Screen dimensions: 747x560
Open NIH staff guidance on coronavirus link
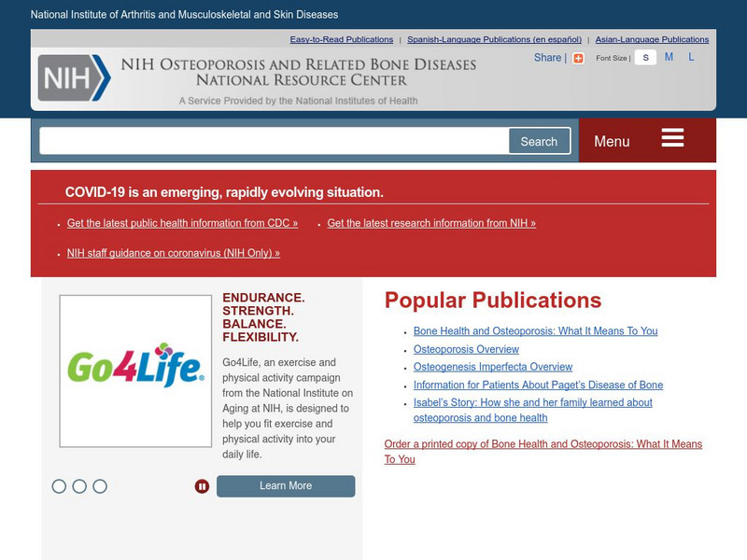tap(174, 253)
